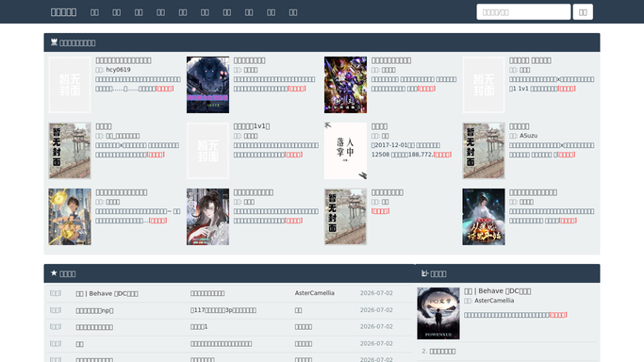This screenshot has width=644, height=362.
Task: Open the book title above author ASuzu
Action: point(520,126)
